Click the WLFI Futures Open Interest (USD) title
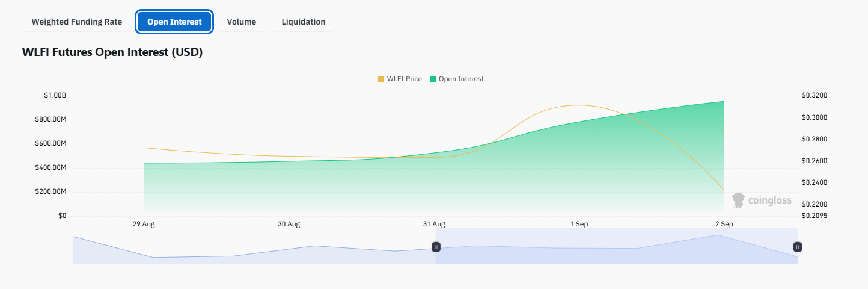The width and height of the screenshot is (868, 289). [x=112, y=52]
